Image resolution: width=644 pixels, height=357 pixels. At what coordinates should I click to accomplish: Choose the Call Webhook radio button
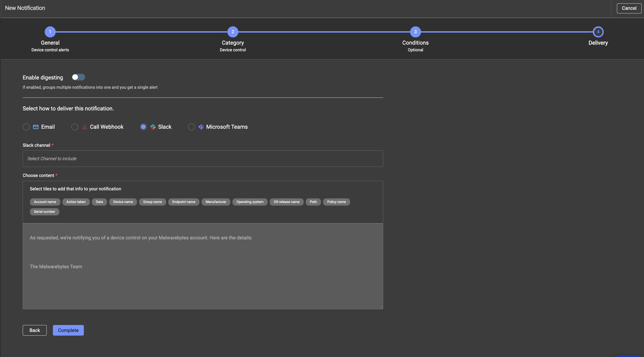[x=75, y=127]
